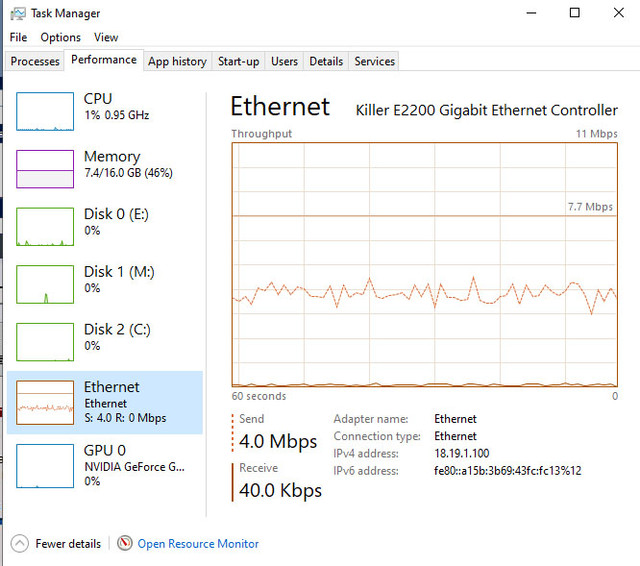Screen dimensions: 640x566
Task: Click the Task Manager title bar icon
Action: 17,13
